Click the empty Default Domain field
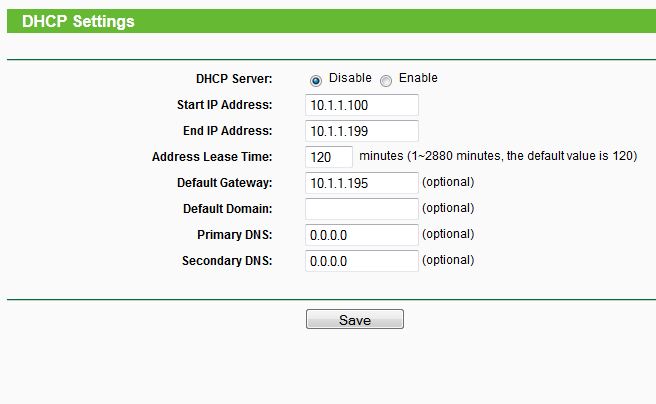Viewport: 656px width, 404px height. point(362,209)
